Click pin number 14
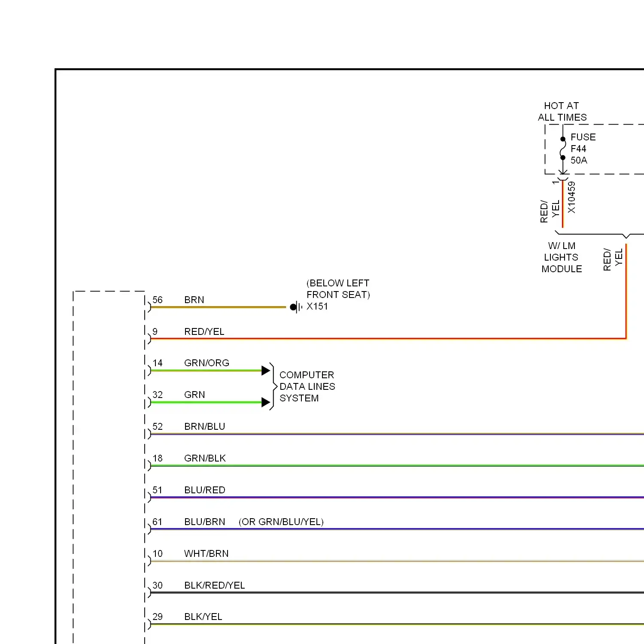The width and height of the screenshot is (644, 644). click(158, 363)
